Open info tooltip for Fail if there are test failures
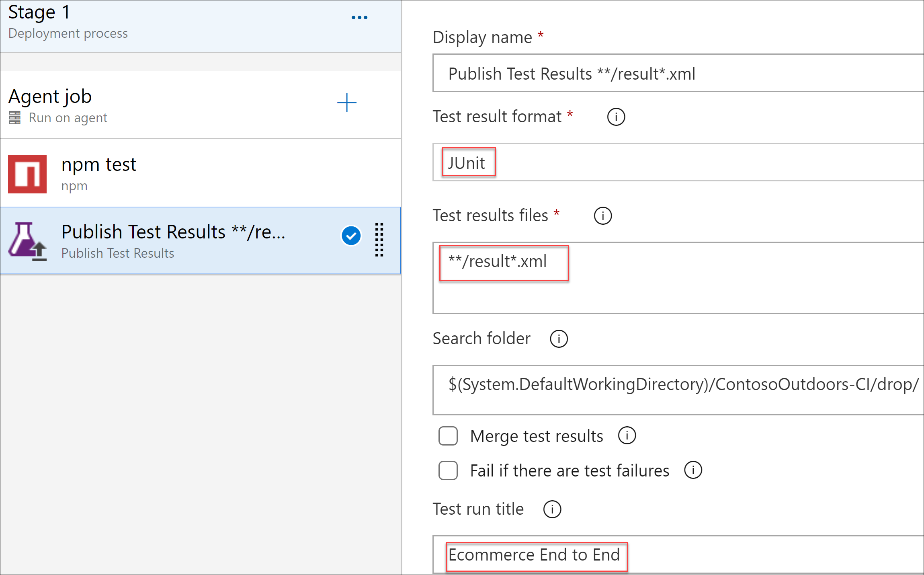This screenshot has width=924, height=575. point(693,470)
